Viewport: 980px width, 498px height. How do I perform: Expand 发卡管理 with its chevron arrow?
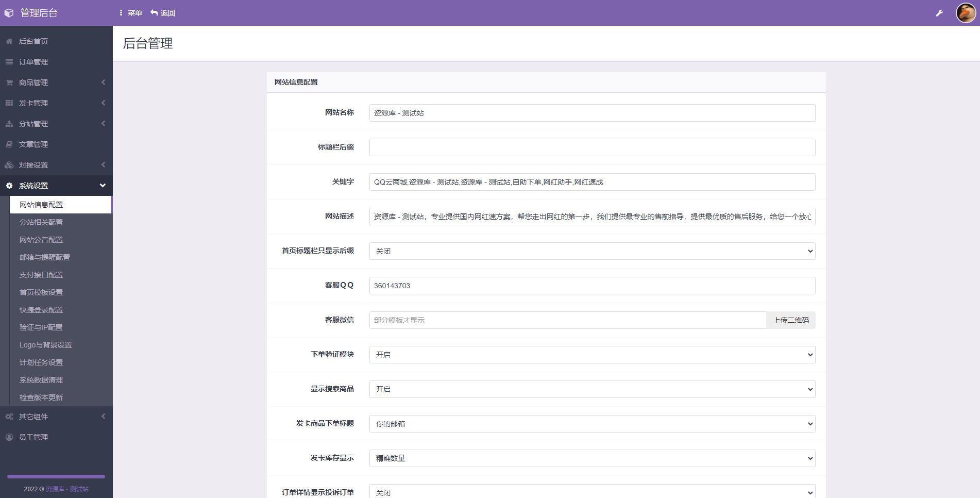tap(103, 103)
